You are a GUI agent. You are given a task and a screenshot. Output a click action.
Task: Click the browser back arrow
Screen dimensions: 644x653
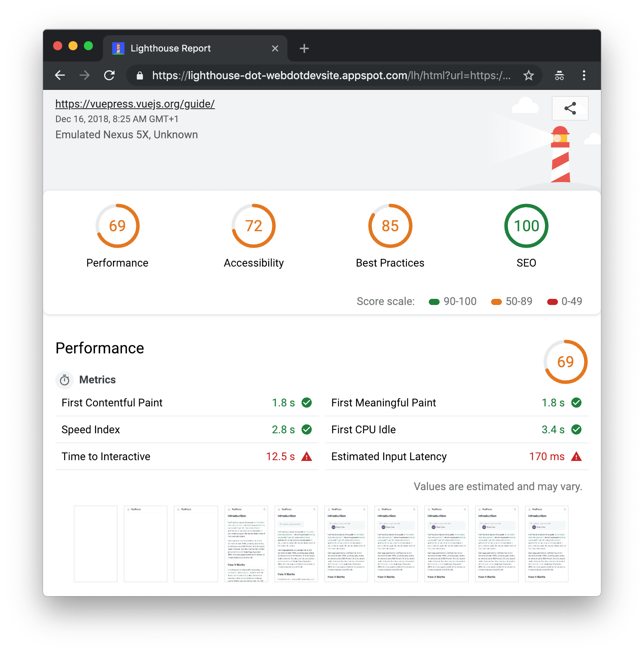pyautogui.click(x=60, y=75)
